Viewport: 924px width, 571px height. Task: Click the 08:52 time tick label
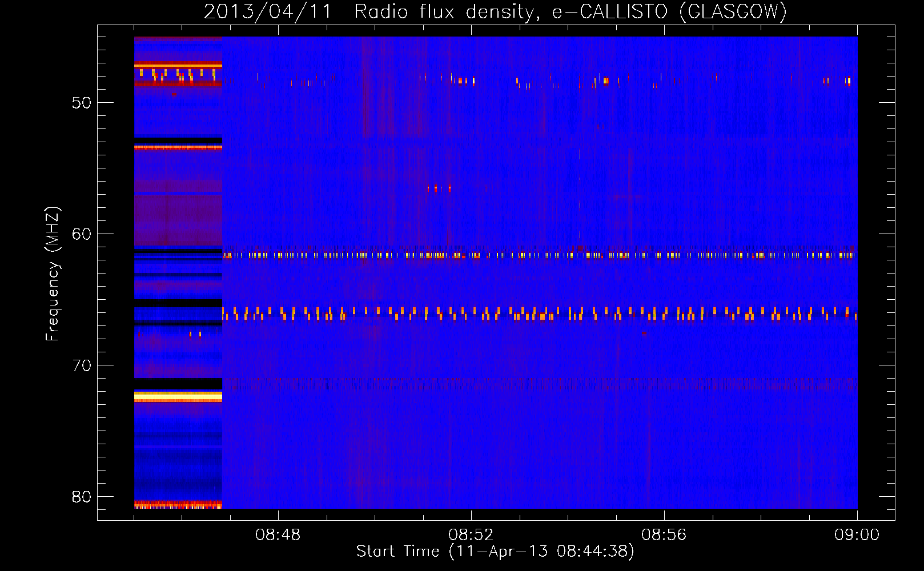point(471,535)
